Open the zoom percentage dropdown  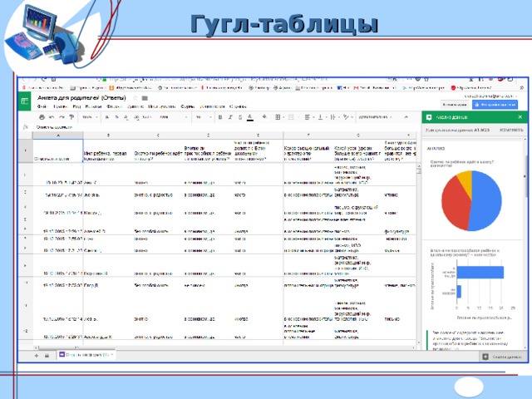[x=90, y=117]
